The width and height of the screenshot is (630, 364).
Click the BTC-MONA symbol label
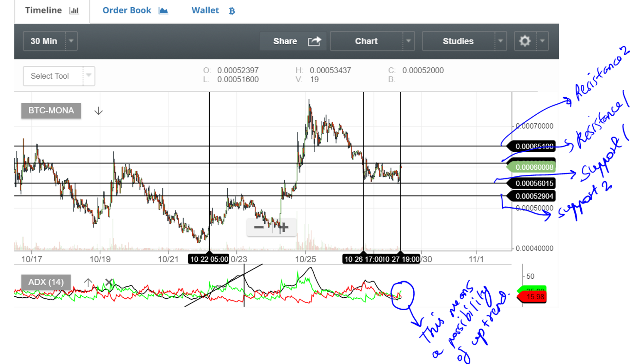51,111
